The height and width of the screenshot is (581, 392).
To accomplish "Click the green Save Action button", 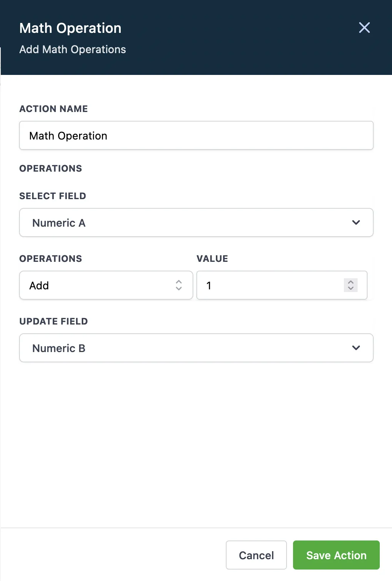I will (x=336, y=555).
